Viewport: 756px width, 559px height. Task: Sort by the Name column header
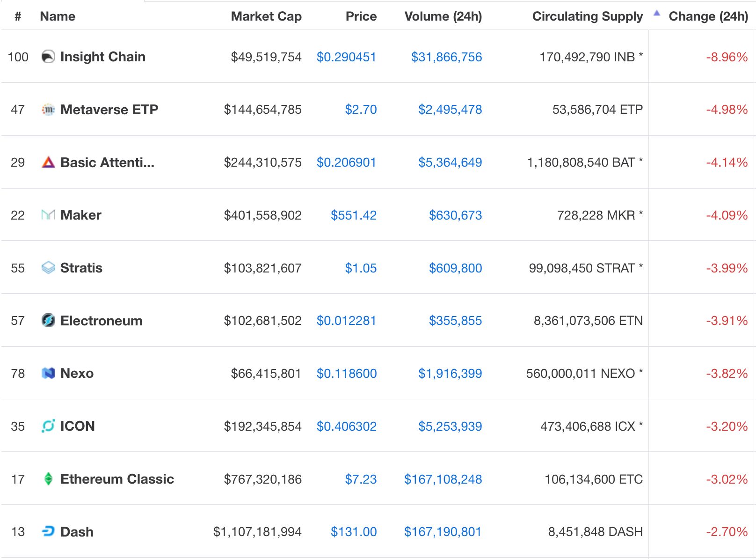click(x=58, y=16)
